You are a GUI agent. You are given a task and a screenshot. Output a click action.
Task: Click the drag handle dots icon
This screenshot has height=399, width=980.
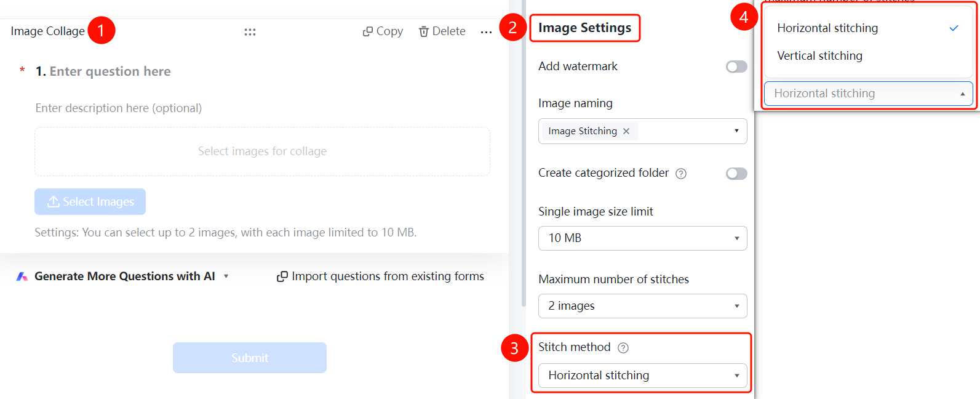point(250,32)
